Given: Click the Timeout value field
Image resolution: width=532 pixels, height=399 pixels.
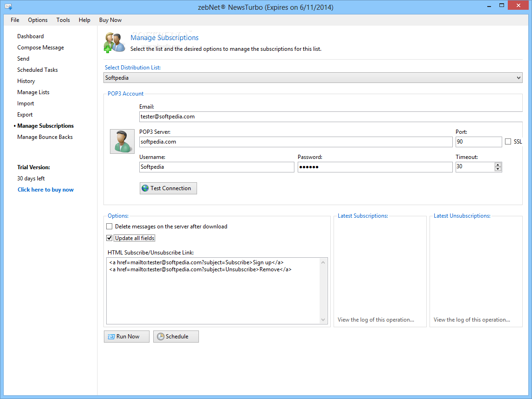Looking at the screenshot, I should coord(475,167).
